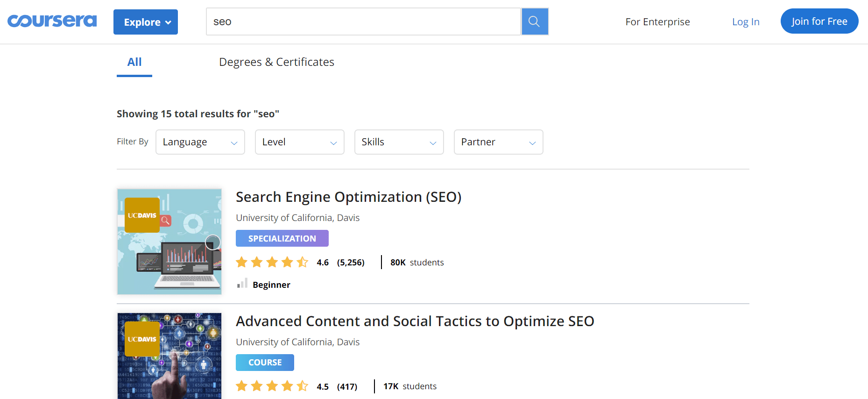Click the UC Davis badge on SEO specialization

(x=142, y=215)
